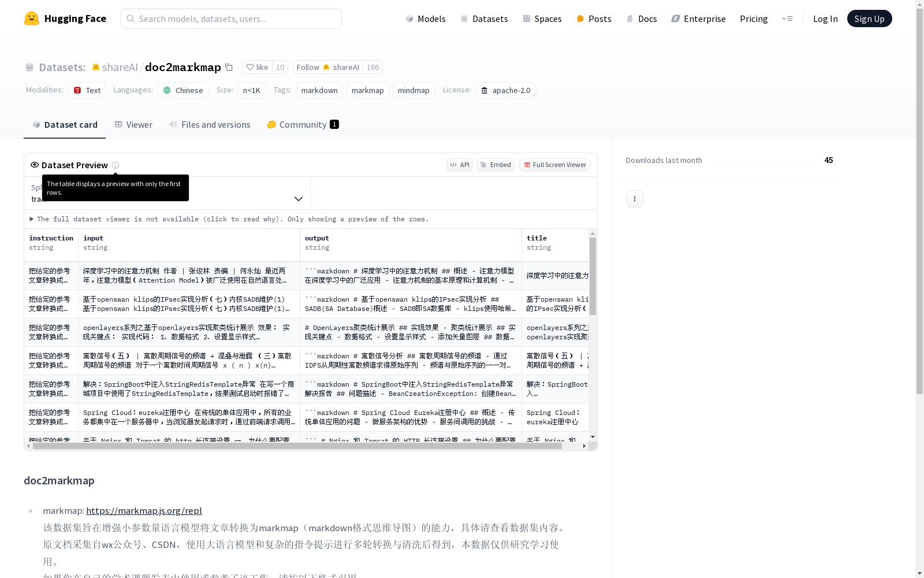
Task: Click the doc2markmap heading
Action: tap(59, 480)
